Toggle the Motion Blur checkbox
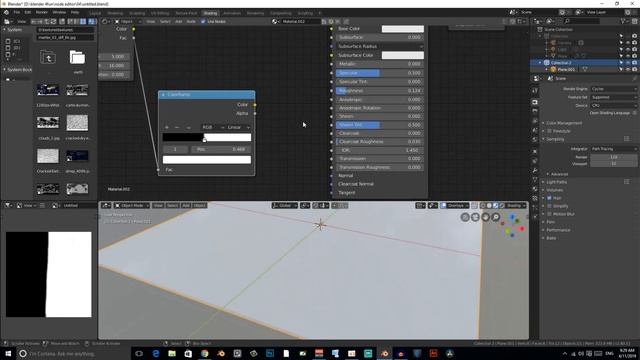640x360 pixels. point(549,214)
